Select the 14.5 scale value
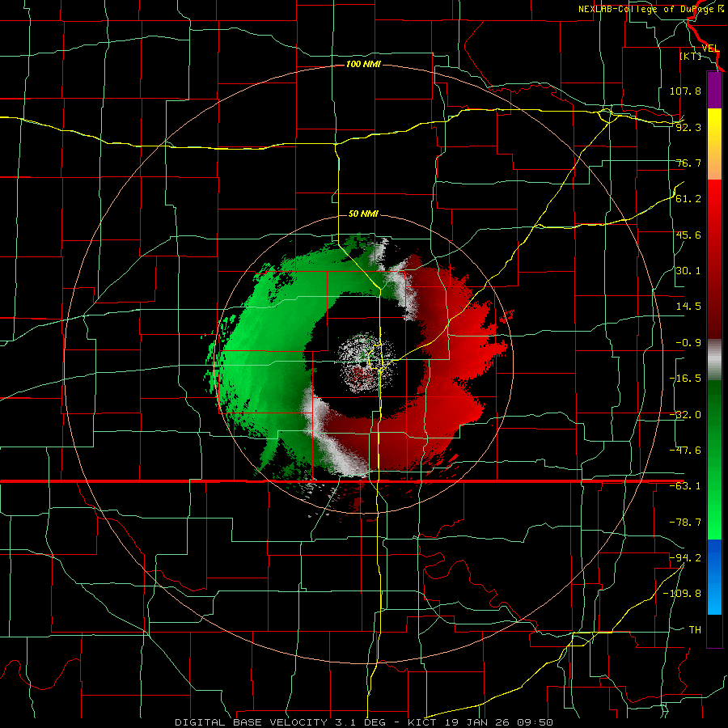This screenshot has height=728, width=728. coord(688,307)
